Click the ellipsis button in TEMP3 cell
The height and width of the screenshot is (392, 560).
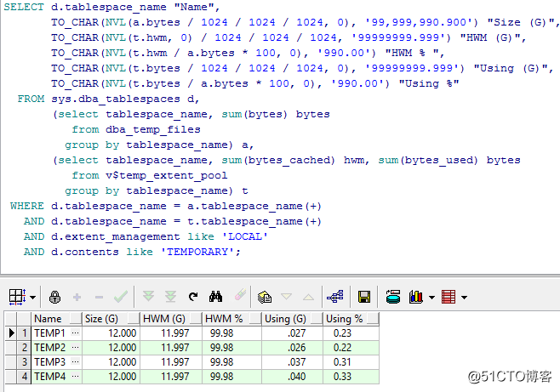point(75,362)
